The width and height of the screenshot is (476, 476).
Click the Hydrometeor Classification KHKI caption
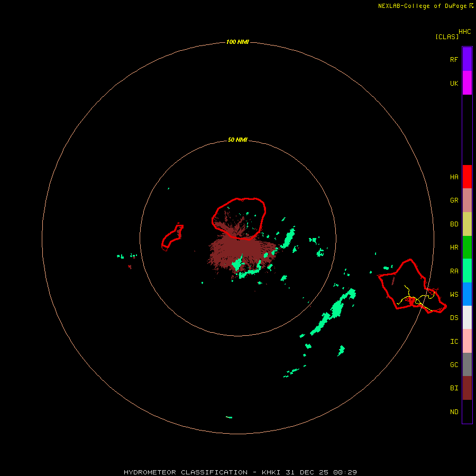pos(240,472)
